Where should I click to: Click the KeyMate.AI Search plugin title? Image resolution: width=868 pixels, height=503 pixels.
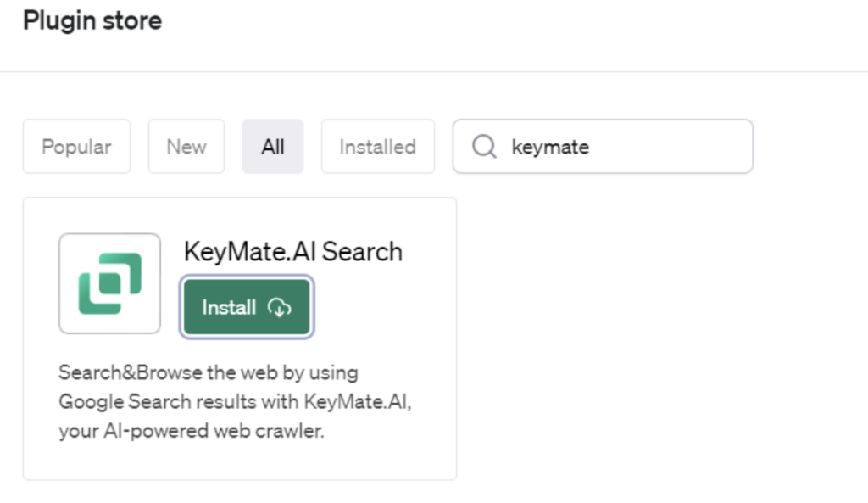click(292, 252)
